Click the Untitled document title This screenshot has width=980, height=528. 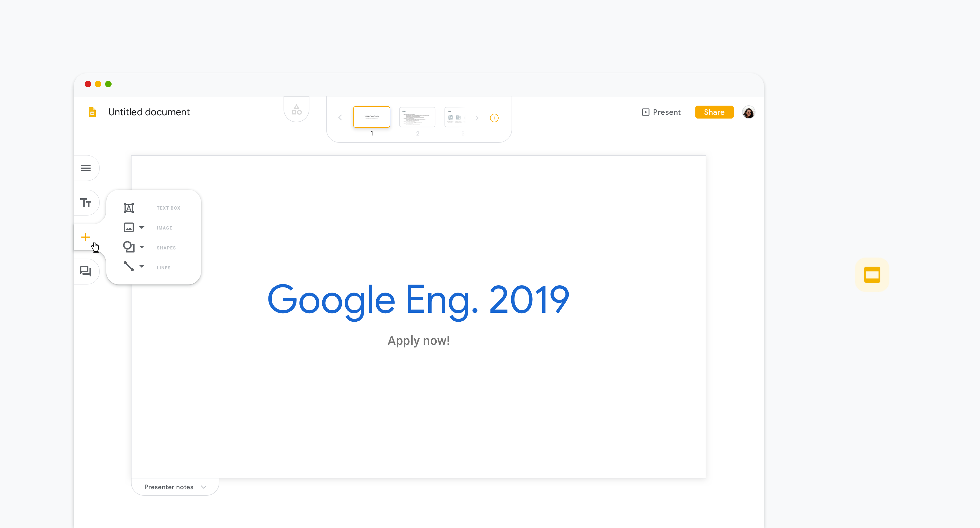[x=149, y=112]
